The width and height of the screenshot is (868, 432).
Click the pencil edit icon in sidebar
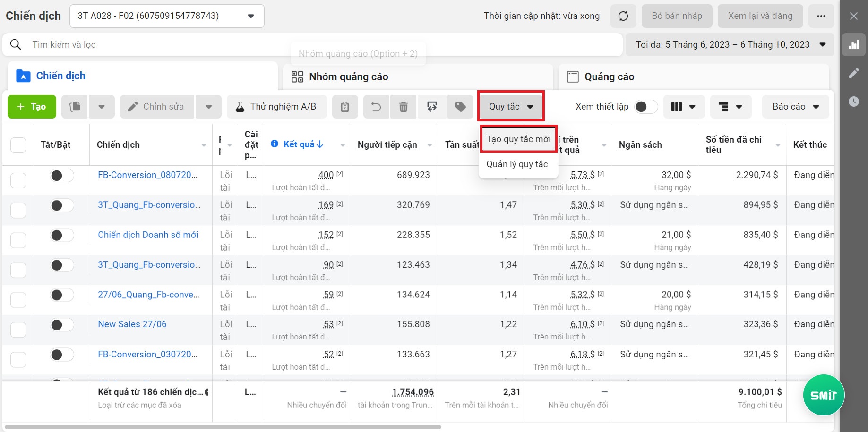(854, 73)
